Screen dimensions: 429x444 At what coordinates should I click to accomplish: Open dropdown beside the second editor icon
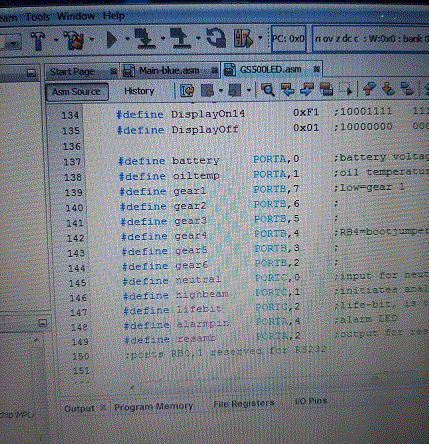(249, 90)
